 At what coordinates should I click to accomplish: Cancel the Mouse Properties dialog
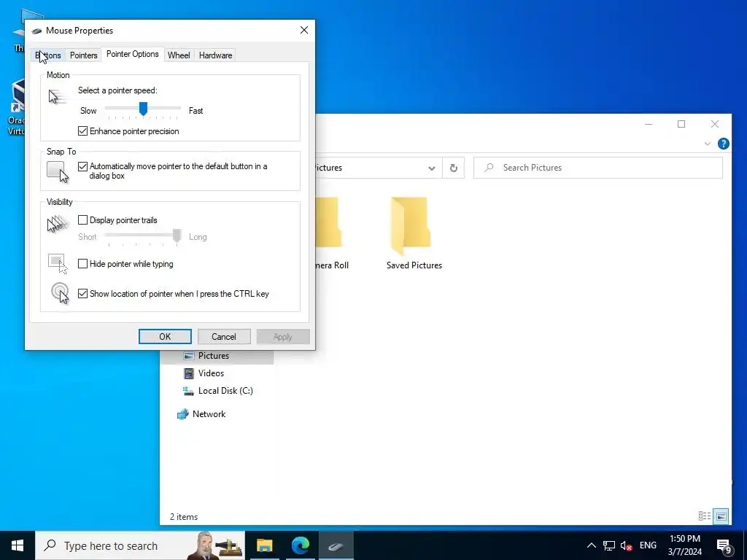(224, 337)
